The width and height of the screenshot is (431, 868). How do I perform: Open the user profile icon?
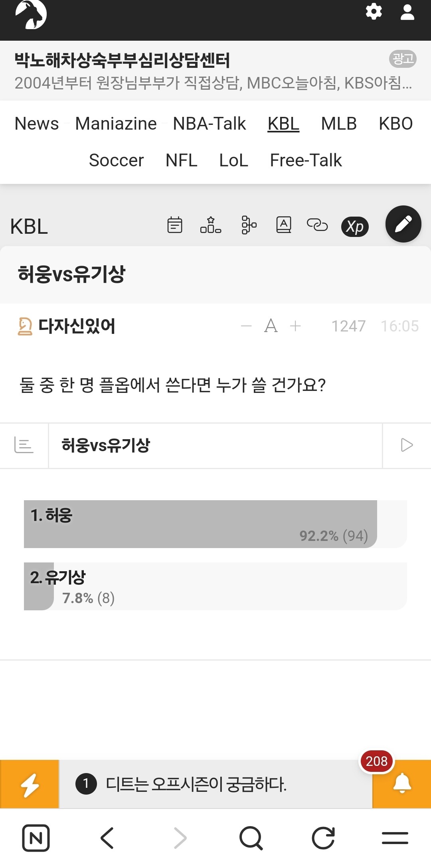[x=407, y=12]
